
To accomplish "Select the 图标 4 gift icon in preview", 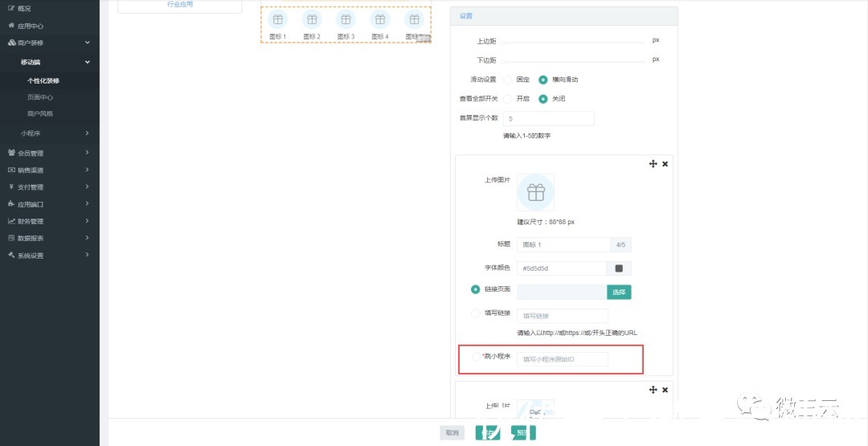I will click(379, 19).
